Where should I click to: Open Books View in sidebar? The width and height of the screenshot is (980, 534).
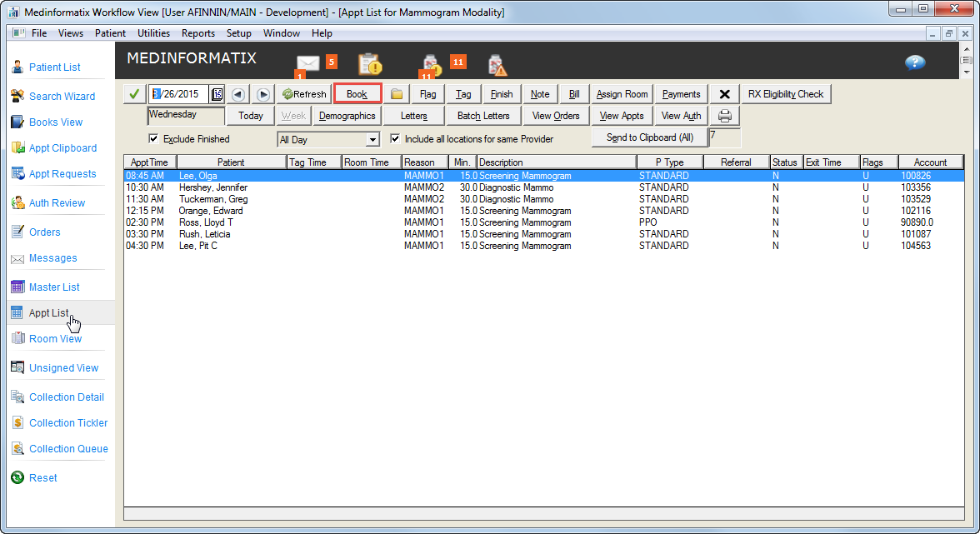56,122
